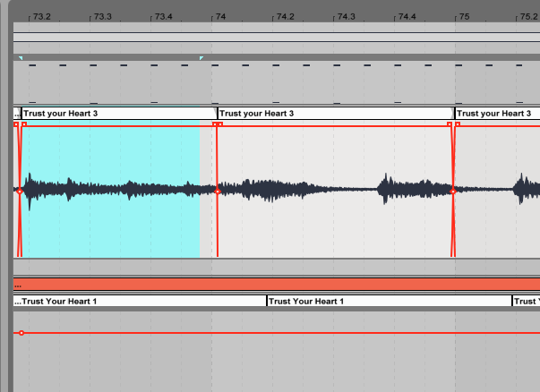Select the cyan loop end marker
Viewport: 540px width, 392px height.
tap(201, 58)
